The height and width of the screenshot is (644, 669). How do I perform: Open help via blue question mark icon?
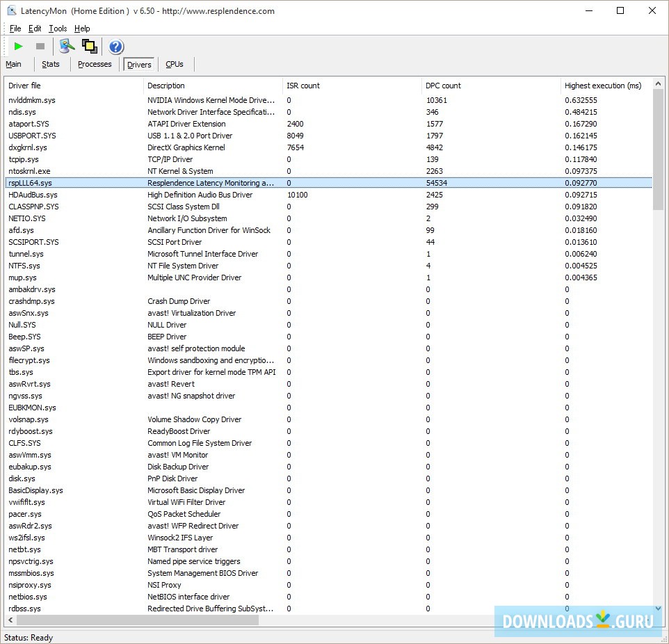(x=116, y=47)
